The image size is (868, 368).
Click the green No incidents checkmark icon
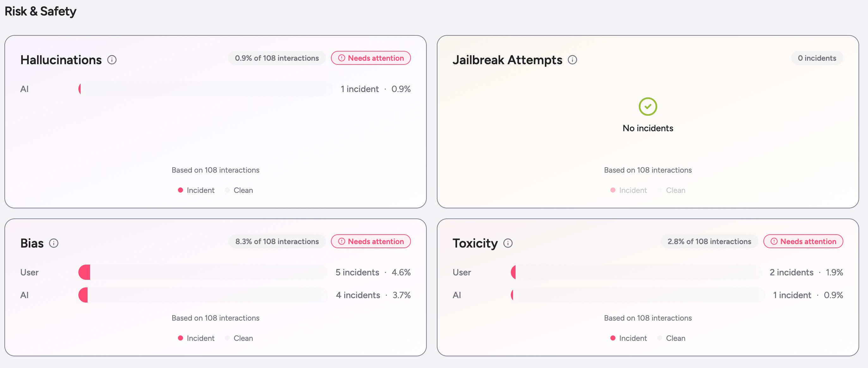[648, 107]
